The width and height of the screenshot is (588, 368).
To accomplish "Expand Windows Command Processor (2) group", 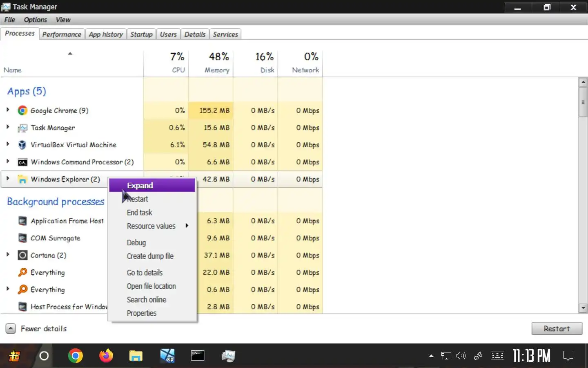I will click(x=8, y=161).
